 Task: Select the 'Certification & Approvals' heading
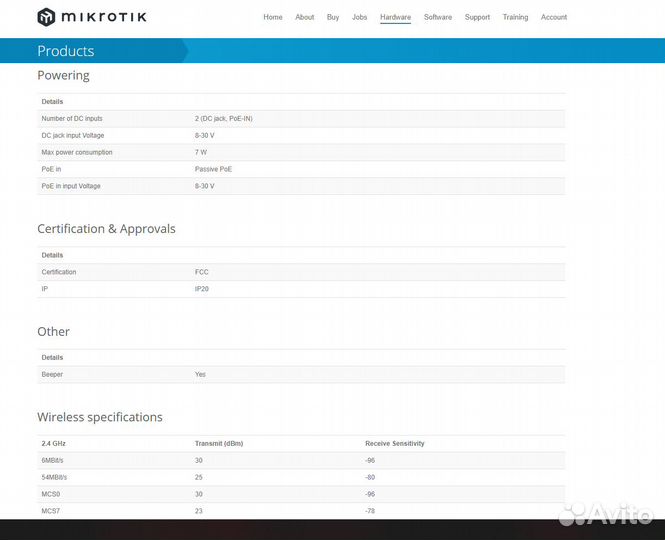106,229
